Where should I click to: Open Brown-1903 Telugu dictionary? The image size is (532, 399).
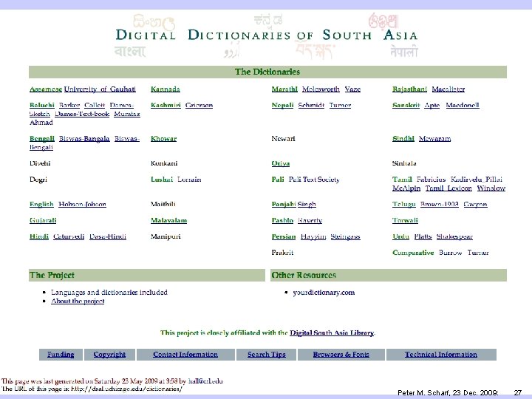pos(440,204)
